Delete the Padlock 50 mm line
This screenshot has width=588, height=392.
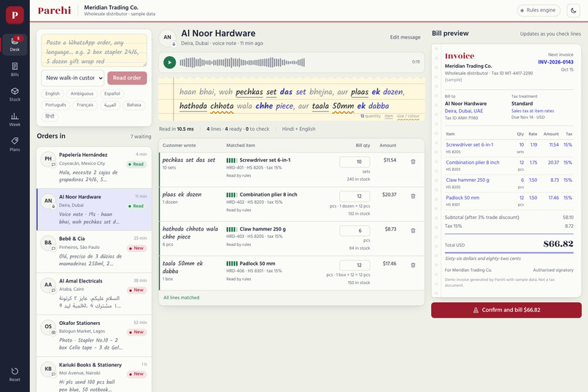pos(413,265)
